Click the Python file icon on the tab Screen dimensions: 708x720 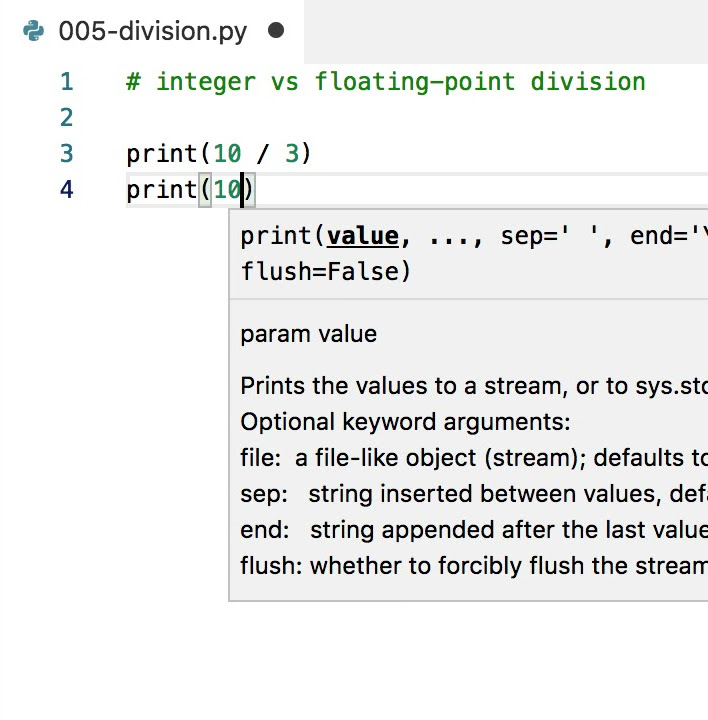point(34,31)
